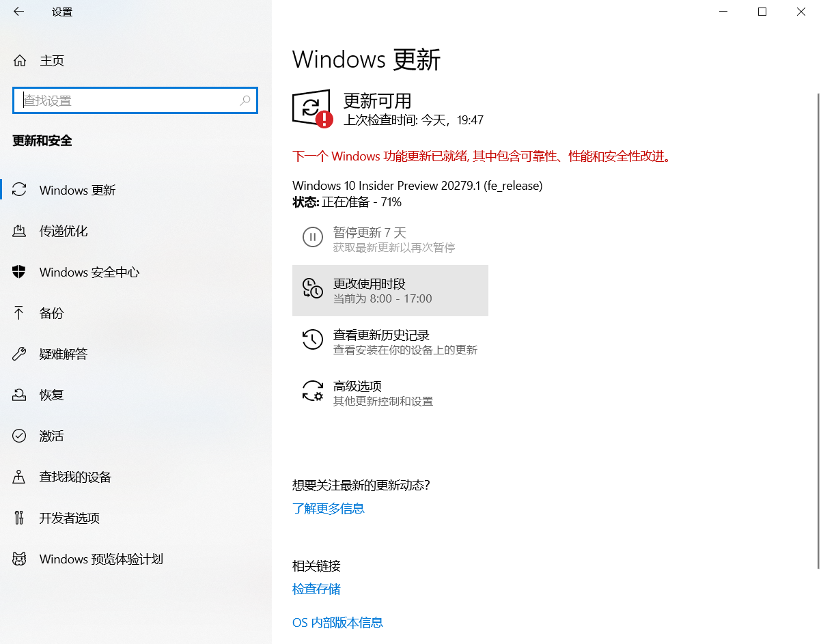Image resolution: width=821 pixels, height=644 pixels.
Task: Open 更改使用时段 setting
Action: 390,290
